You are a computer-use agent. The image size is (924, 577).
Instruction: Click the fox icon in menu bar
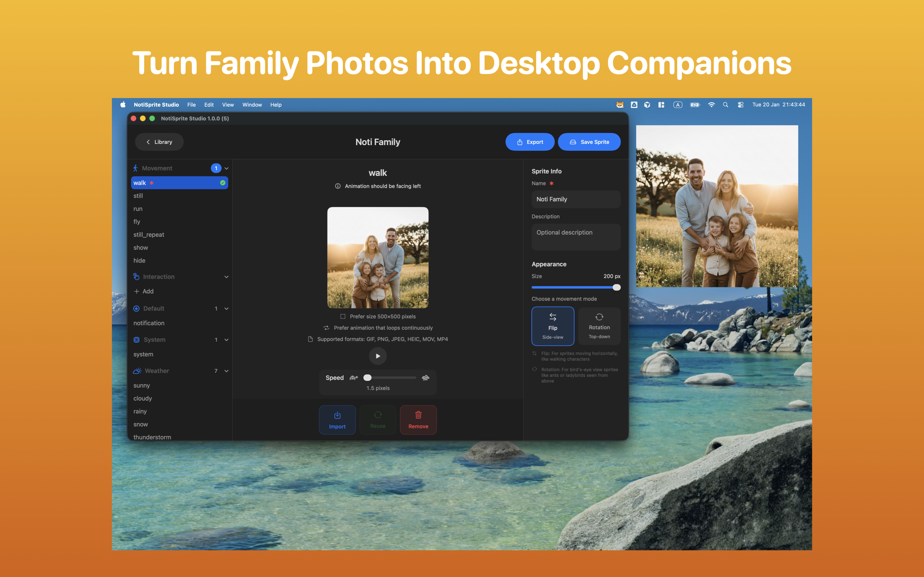(x=620, y=105)
